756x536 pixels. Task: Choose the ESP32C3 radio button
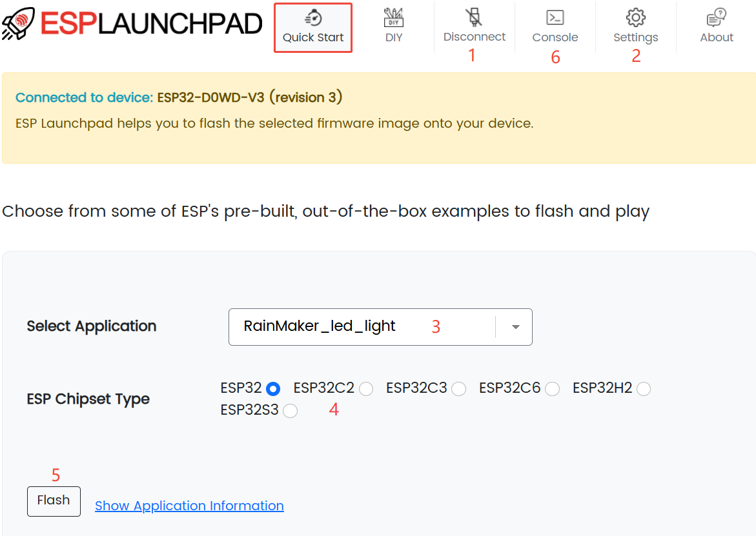tap(459, 389)
